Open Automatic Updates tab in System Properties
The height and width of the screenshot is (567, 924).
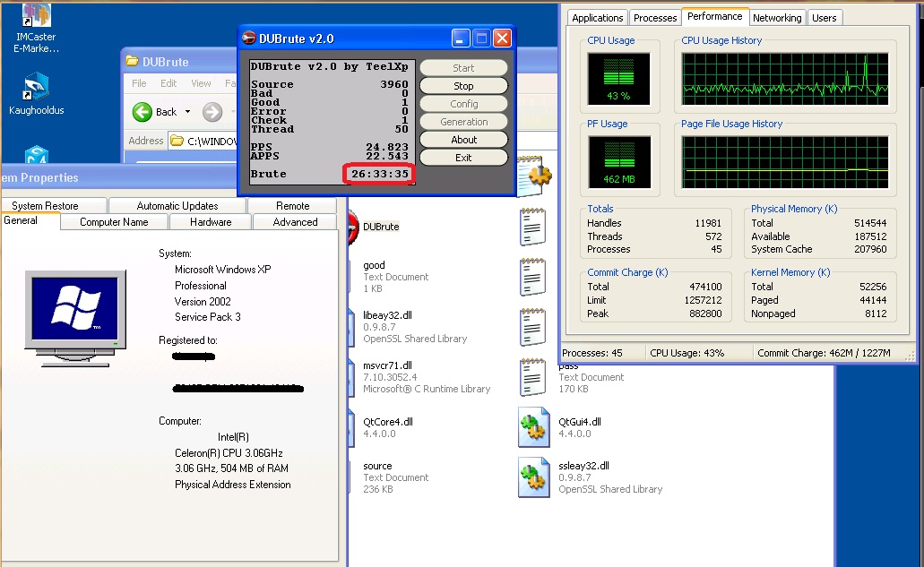[177, 205]
